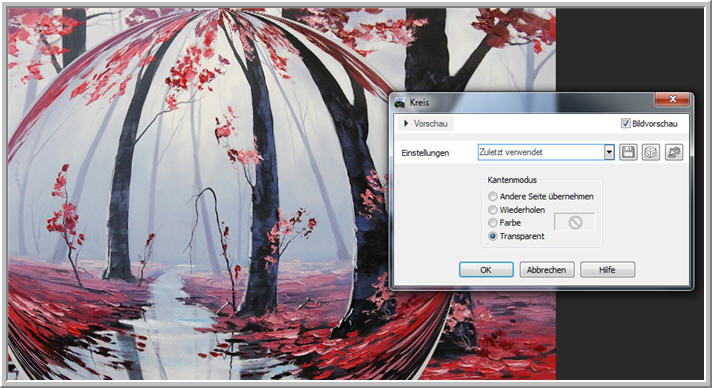Expand the Vorschau preview section triangle

coord(406,124)
